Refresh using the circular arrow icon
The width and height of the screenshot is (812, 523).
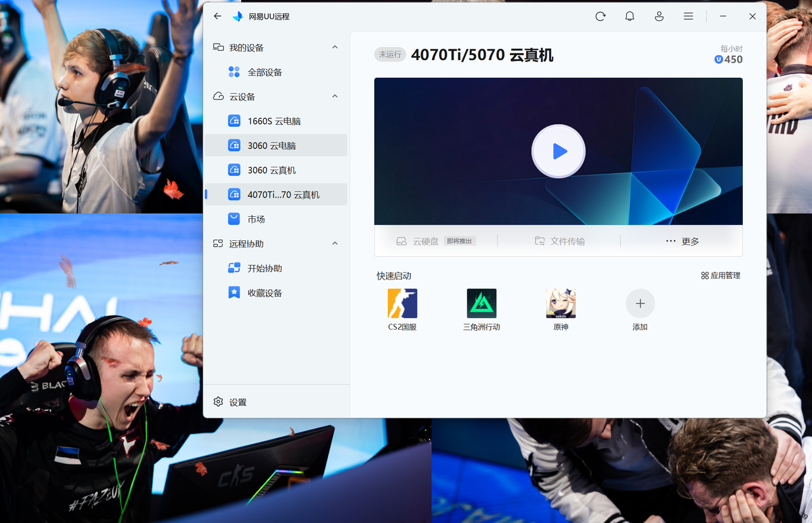[600, 16]
